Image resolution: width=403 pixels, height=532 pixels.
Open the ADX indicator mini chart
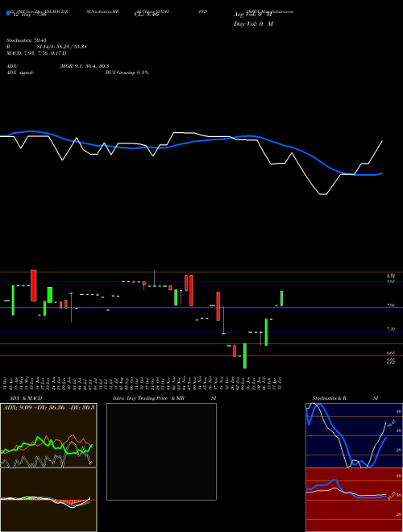coord(48,435)
